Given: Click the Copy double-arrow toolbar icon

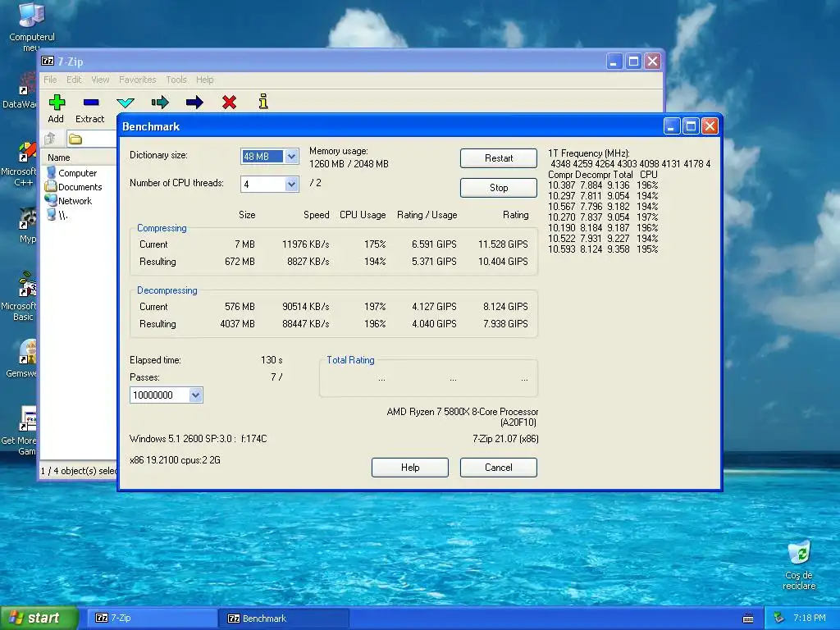Looking at the screenshot, I should [x=160, y=102].
